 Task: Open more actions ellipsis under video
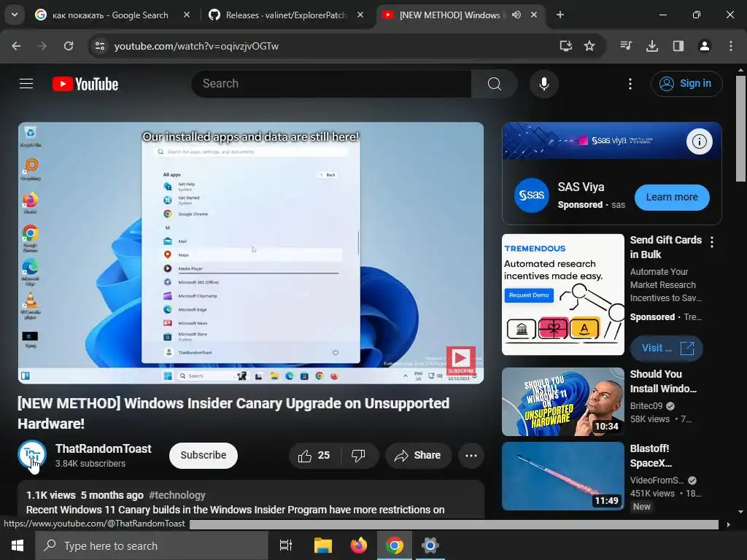[471, 455]
